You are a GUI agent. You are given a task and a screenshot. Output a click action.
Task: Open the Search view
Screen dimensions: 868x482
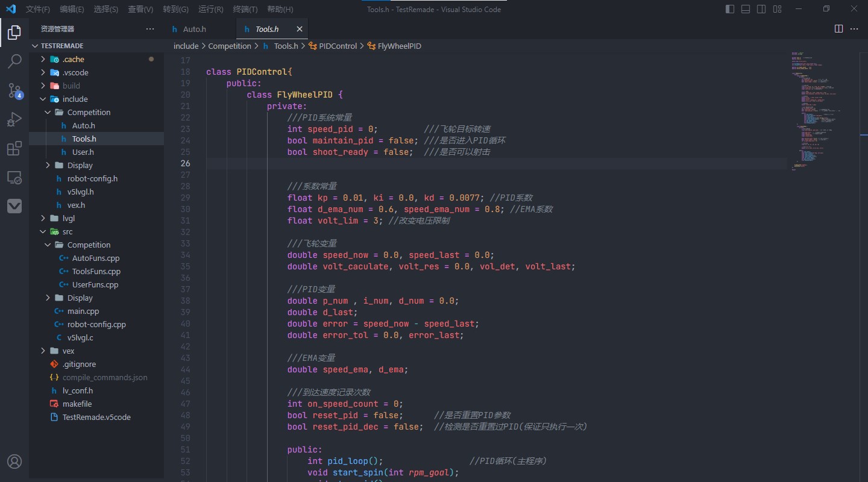(x=14, y=61)
